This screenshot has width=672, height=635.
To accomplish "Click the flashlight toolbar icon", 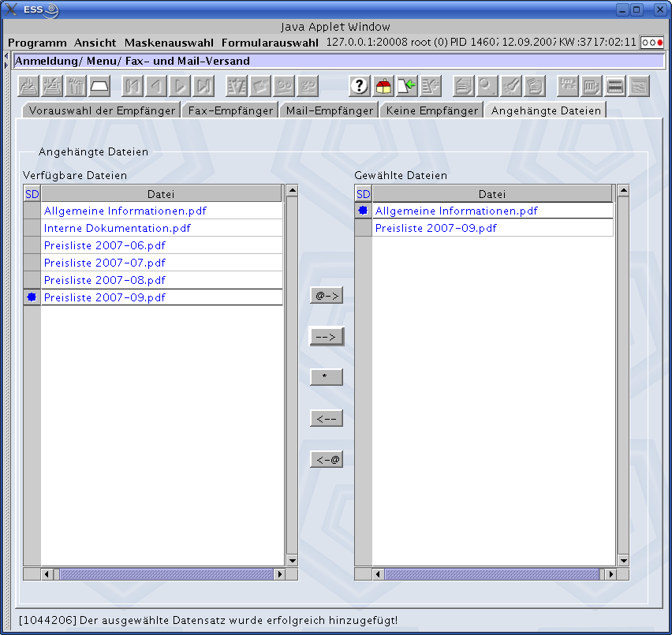I will click(x=511, y=86).
